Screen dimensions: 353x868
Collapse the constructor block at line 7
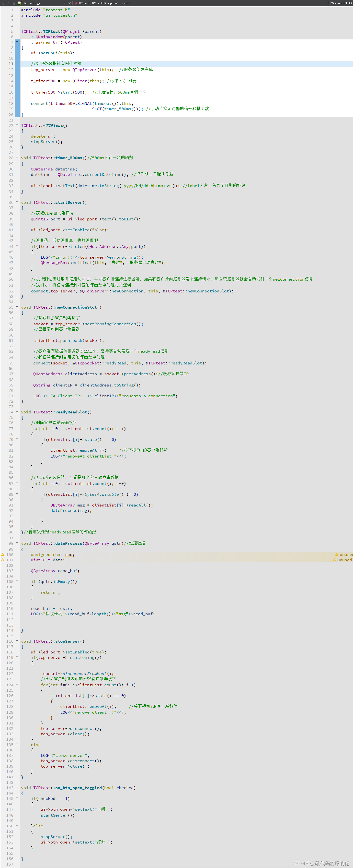17,42
